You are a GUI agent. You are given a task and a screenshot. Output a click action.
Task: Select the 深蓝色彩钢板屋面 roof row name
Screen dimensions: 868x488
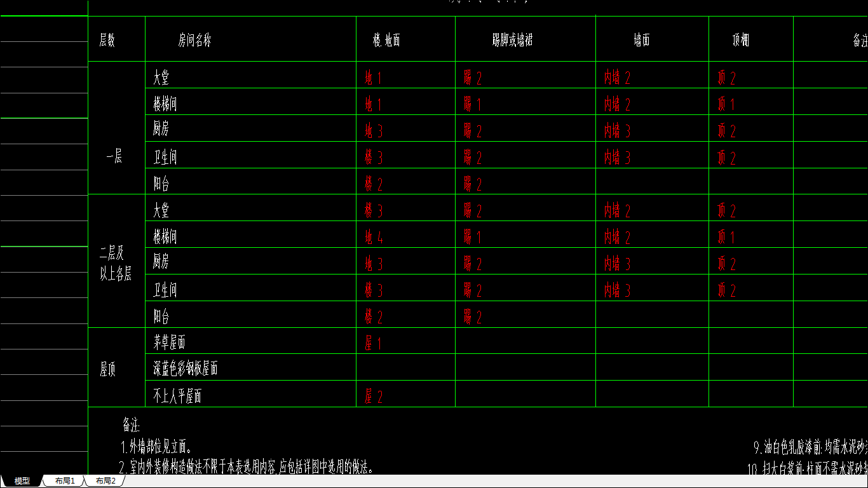186,369
